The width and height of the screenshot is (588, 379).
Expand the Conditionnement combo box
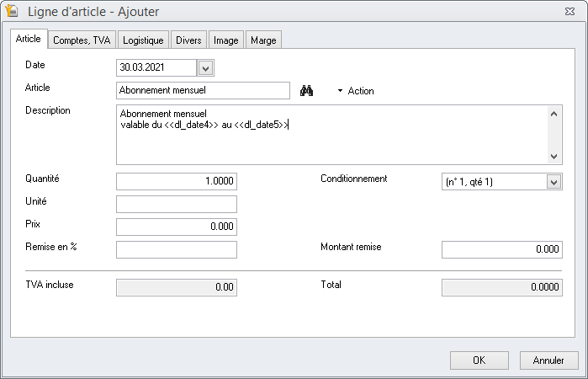coord(553,182)
